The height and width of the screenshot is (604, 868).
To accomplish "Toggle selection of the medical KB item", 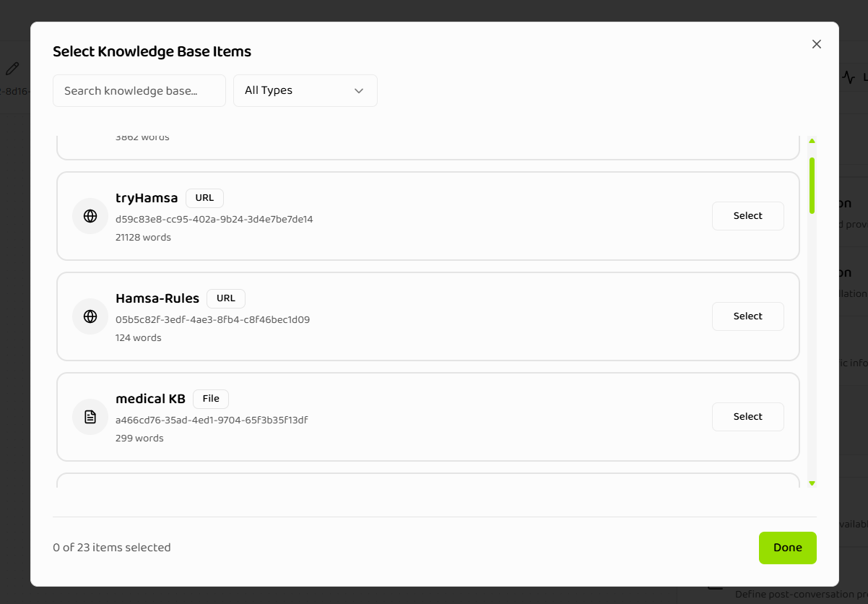I will pos(747,416).
